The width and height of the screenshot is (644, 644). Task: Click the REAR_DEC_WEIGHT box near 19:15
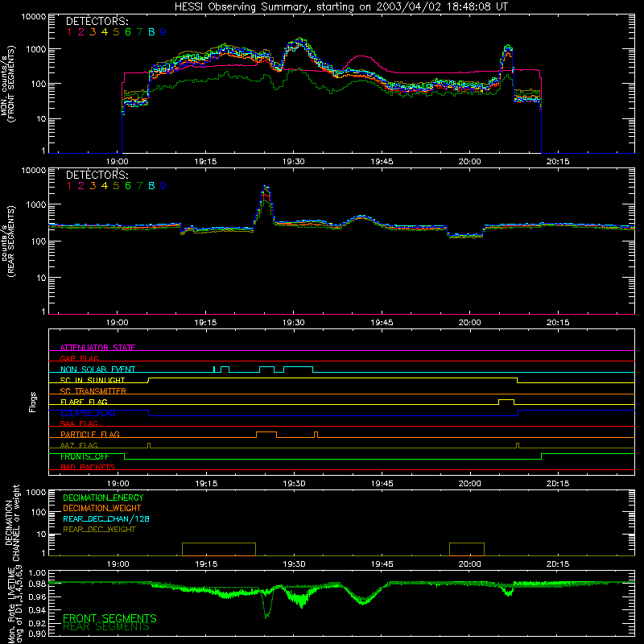pos(219,550)
